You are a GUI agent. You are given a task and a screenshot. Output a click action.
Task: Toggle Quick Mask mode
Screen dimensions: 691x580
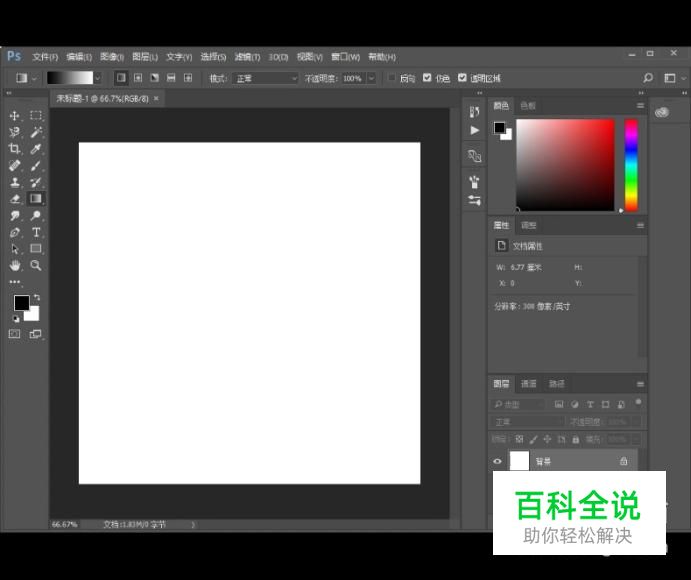click(x=14, y=334)
